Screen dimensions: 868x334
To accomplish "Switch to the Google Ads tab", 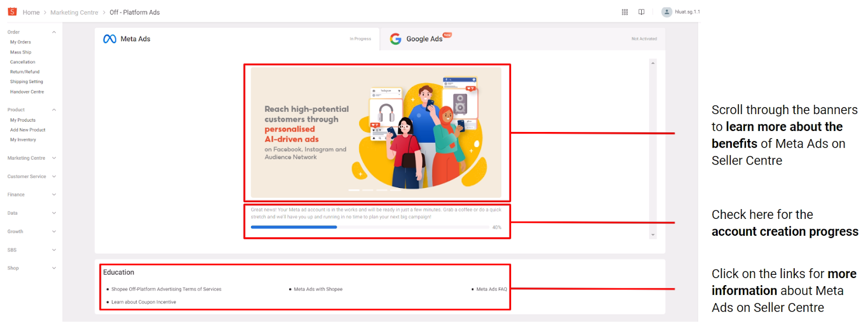I will point(523,39).
